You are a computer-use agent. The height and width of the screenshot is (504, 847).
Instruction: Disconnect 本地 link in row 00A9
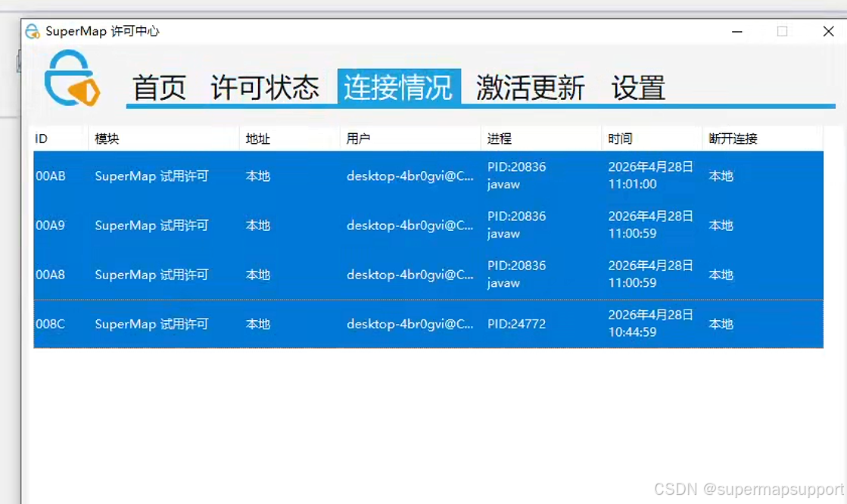721,226
